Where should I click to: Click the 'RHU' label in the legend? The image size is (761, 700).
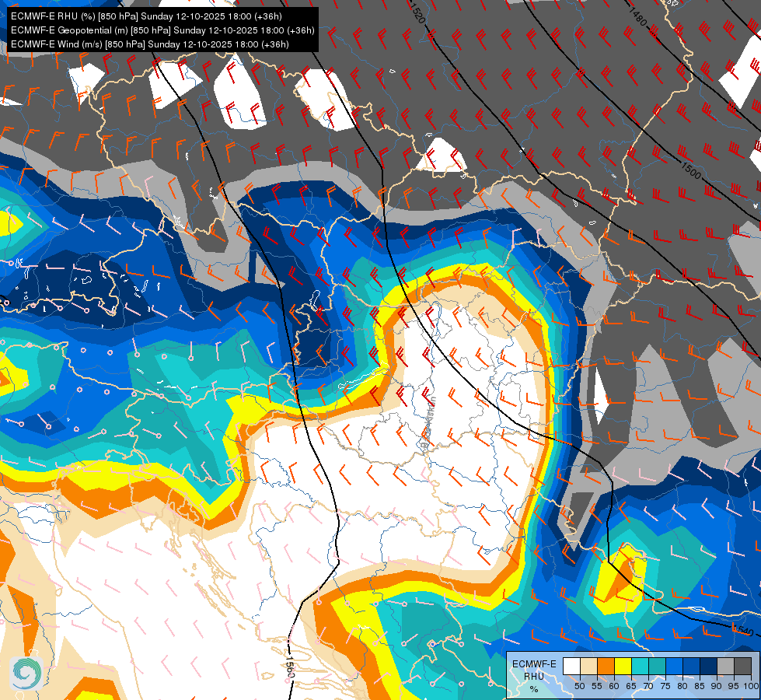click(534, 677)
